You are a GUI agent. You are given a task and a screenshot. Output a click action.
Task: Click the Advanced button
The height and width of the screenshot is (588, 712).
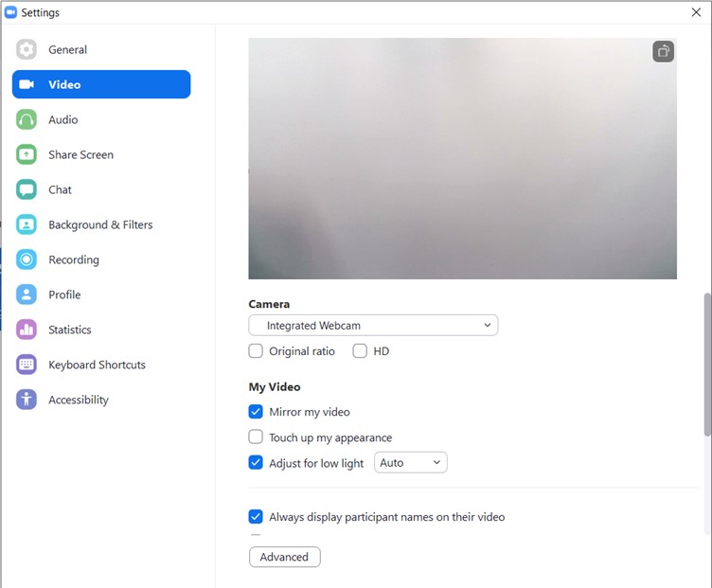tap(285, 557)
